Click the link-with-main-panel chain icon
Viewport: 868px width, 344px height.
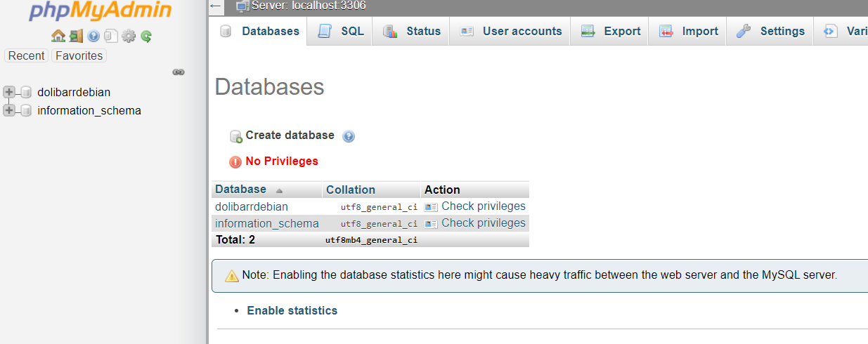pos(179,72)
